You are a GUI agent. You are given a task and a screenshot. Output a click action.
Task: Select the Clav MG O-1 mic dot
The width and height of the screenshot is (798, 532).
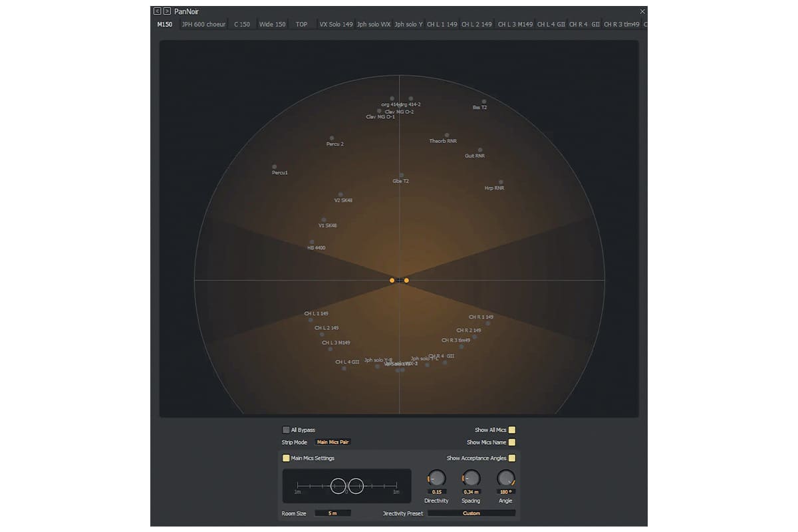click(x=379, y=111)
